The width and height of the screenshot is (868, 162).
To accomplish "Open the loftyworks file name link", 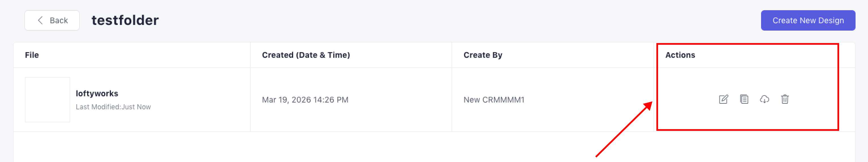I will click(x=97, y=93).
